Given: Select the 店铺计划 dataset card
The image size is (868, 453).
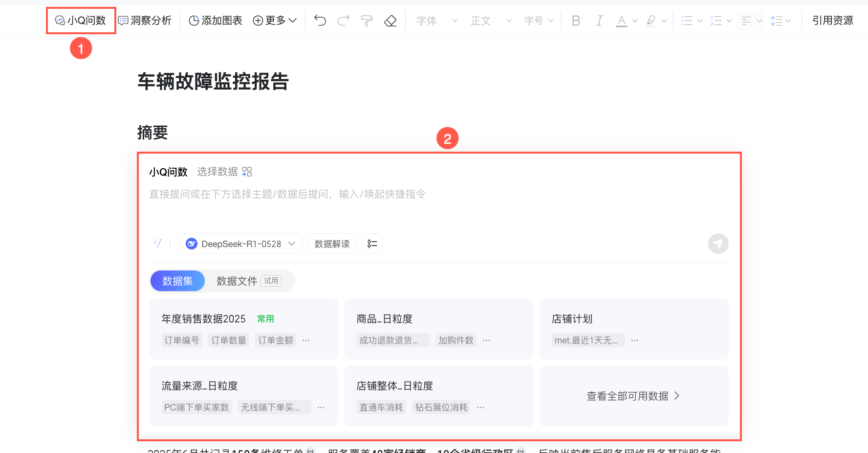Looking at the screenshot, I should [x=634, y=329].
